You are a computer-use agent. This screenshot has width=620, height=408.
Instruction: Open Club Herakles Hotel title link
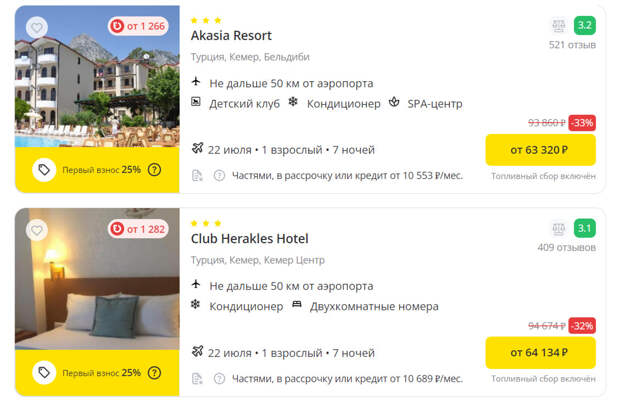250,239
